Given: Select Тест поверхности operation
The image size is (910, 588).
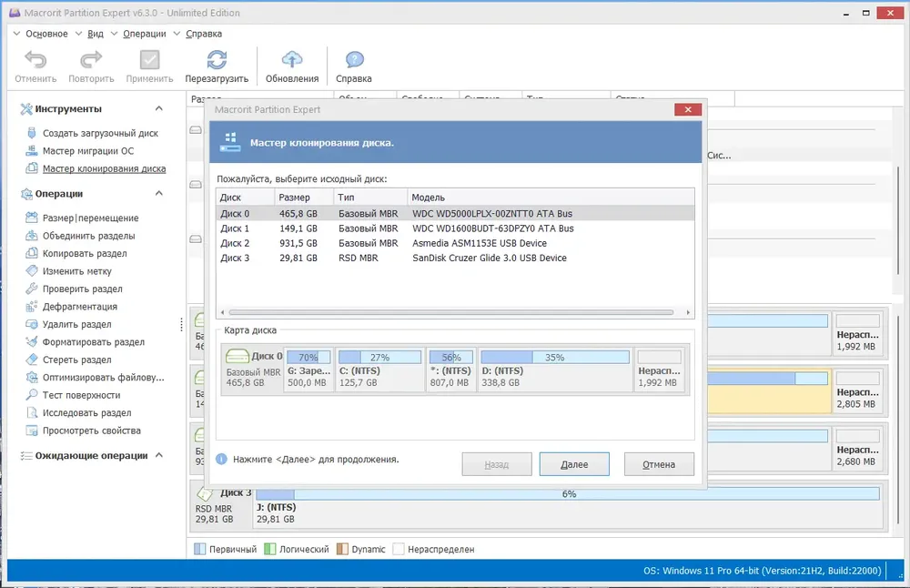Looking at the screenshot, I should 81,395.
